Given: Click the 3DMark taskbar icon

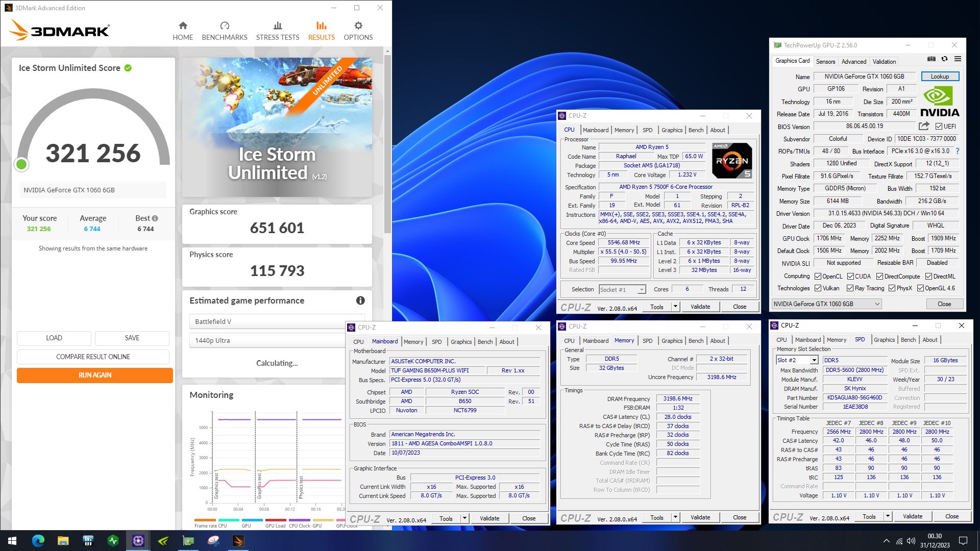Looking at the screenshot, I should [238, 541].
